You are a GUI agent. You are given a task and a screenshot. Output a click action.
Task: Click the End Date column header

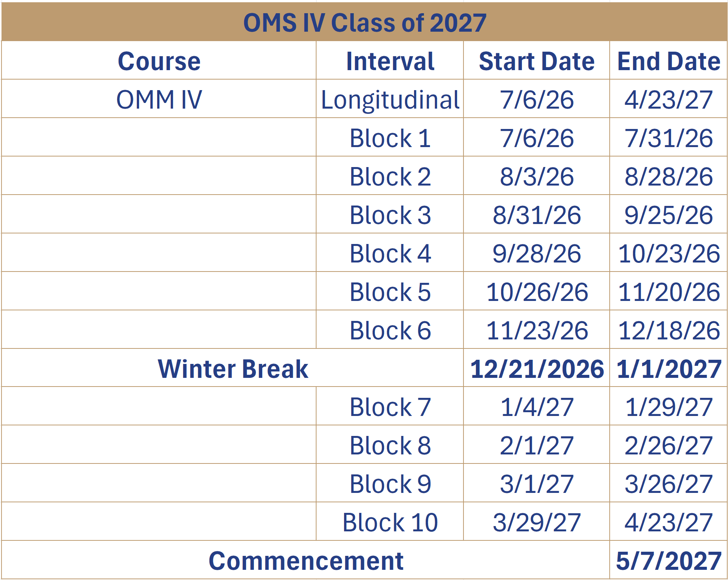tap(668, 61)
